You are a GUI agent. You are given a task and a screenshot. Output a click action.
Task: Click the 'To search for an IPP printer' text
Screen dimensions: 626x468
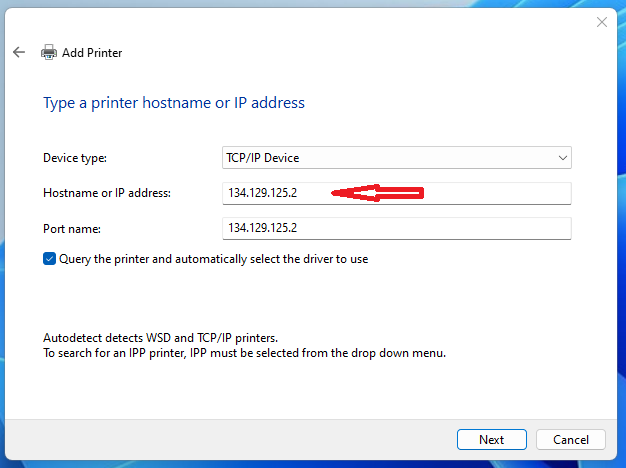(244, 353)
